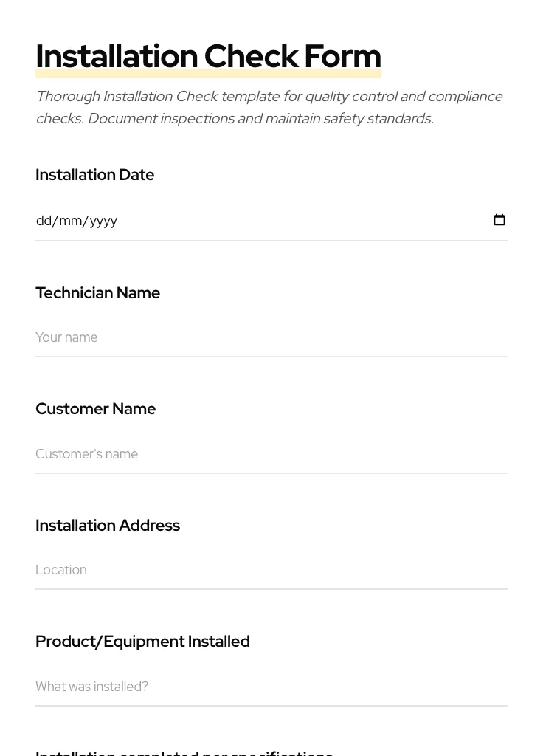Click the calendar widget in the Installation Date field
543x756 pixels.
click(x=499, y=219)
